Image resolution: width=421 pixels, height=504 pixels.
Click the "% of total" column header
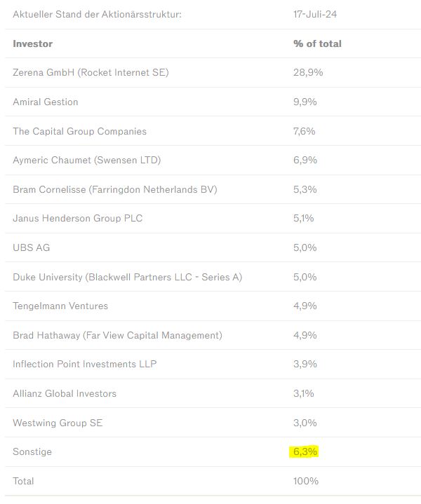click(x=317, y=43)
